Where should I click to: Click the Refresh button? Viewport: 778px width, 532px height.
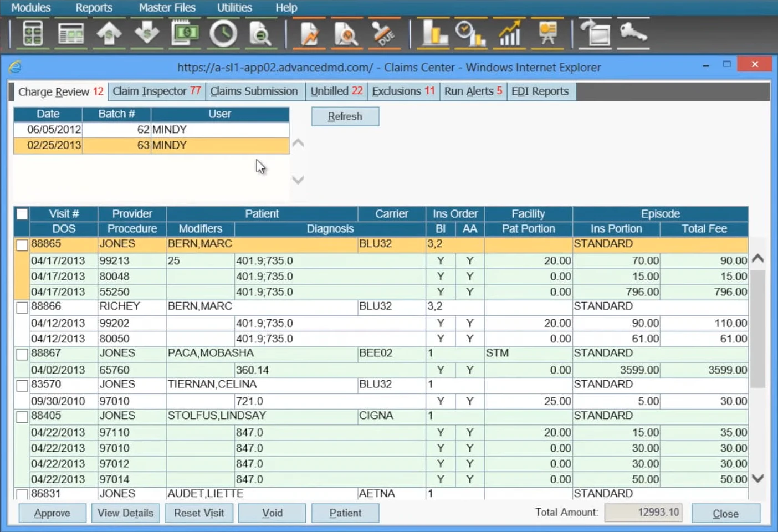coord(345,116)
